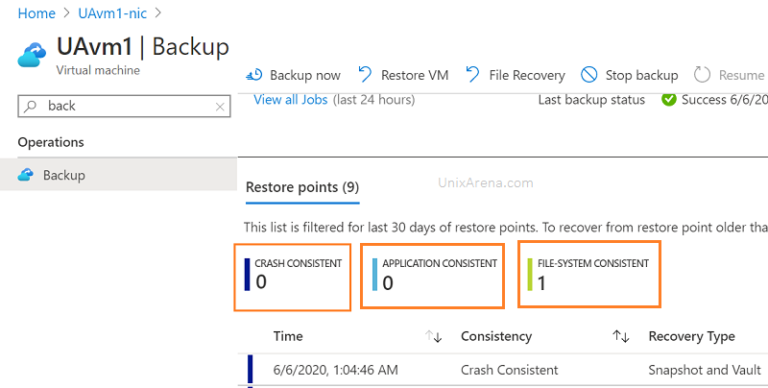This screenshot has height=388, width=768.
Task: Navigate to UAvm1-nic breadcrumb
Action: (x=112, y=13)
